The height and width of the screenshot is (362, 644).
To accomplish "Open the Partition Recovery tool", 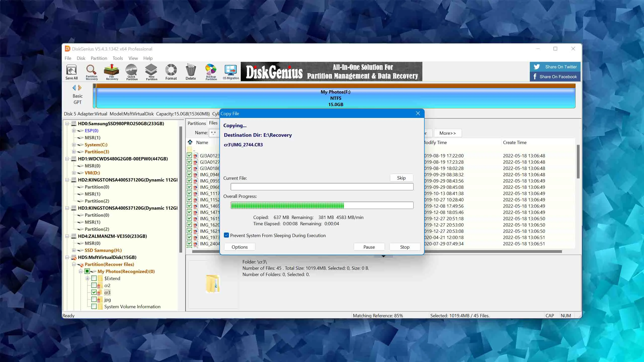I will click(x=92, y=72).
